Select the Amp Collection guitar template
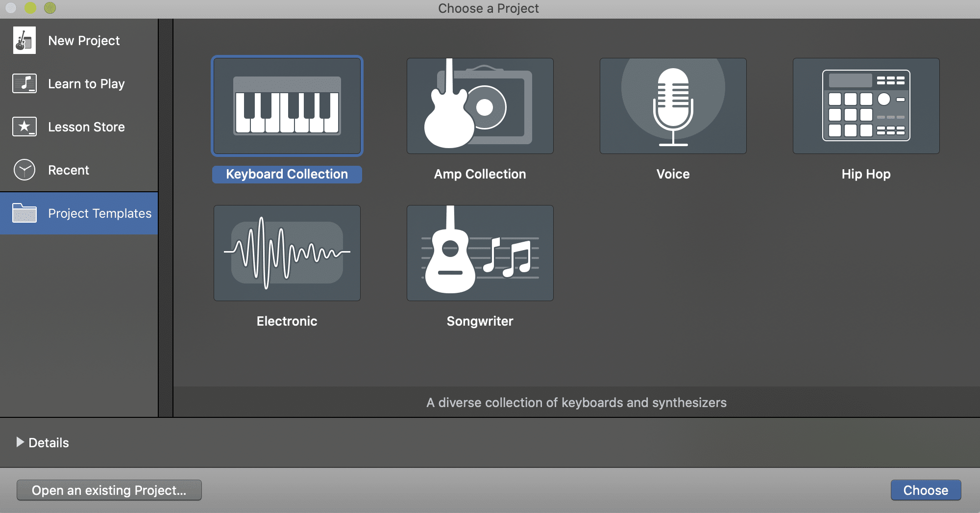This screenshot has width=980, height=513. pyautogui.click(x=479, y=105)
